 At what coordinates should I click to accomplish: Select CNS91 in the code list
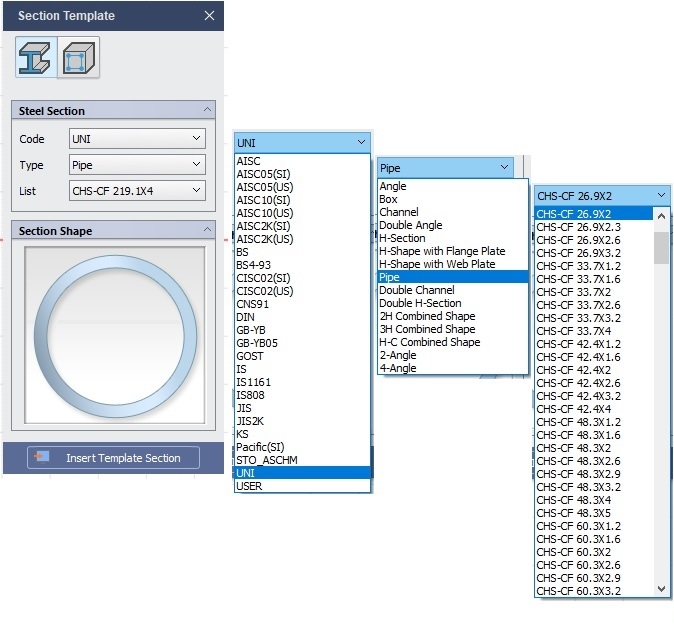click(302, 304)
